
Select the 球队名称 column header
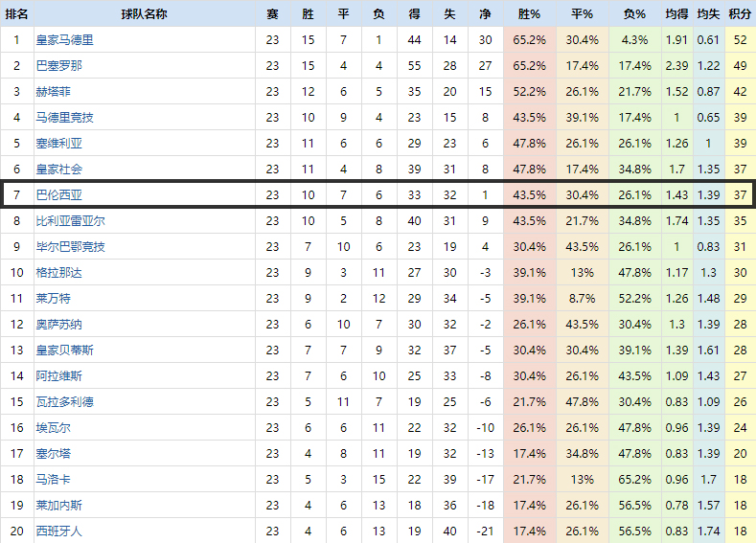[x=144, y=14]
